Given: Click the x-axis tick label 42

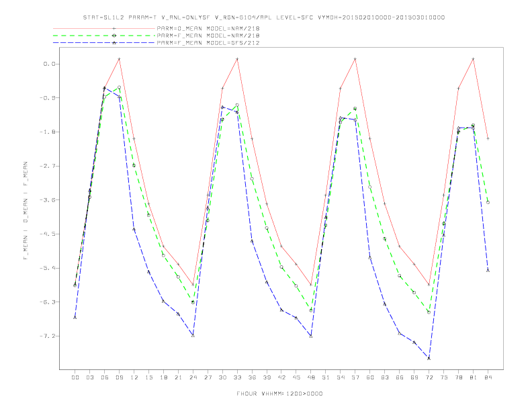Looking at the screenshot, I should point(281,377).
